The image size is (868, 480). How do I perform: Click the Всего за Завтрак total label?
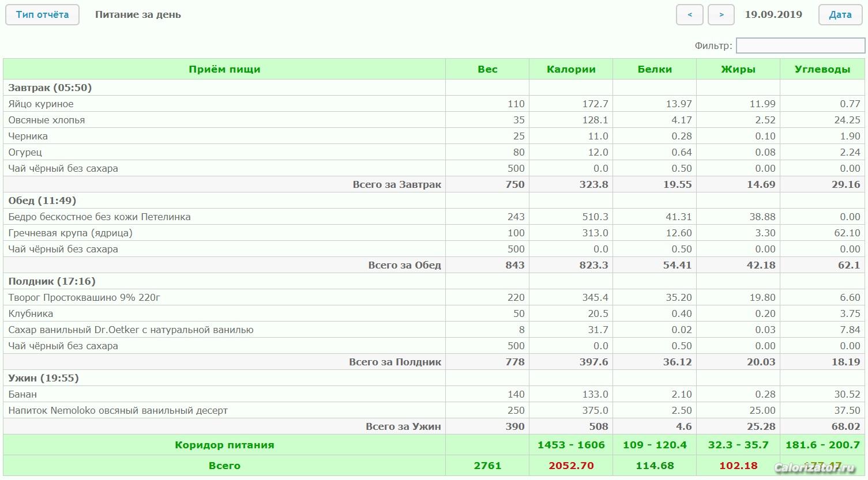(397, 184)
